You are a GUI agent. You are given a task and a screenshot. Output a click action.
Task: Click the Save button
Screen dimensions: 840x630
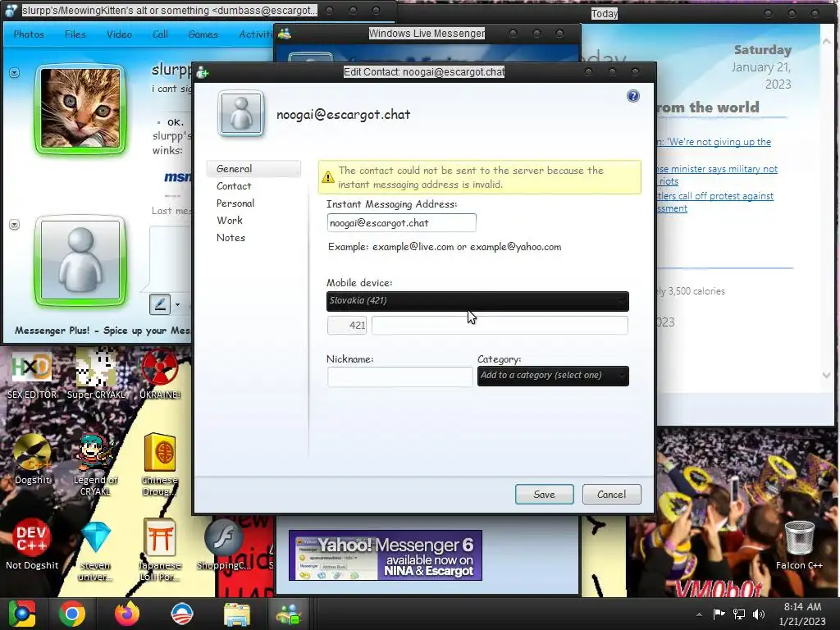pos(545,495)
